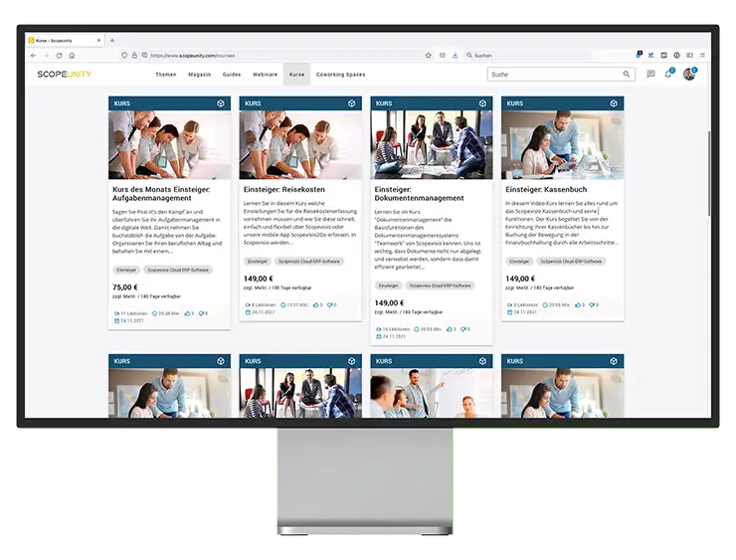Viewport: 736px width, 560px height.
Task: Open the user profile avatar
Action: coord(689,74)
